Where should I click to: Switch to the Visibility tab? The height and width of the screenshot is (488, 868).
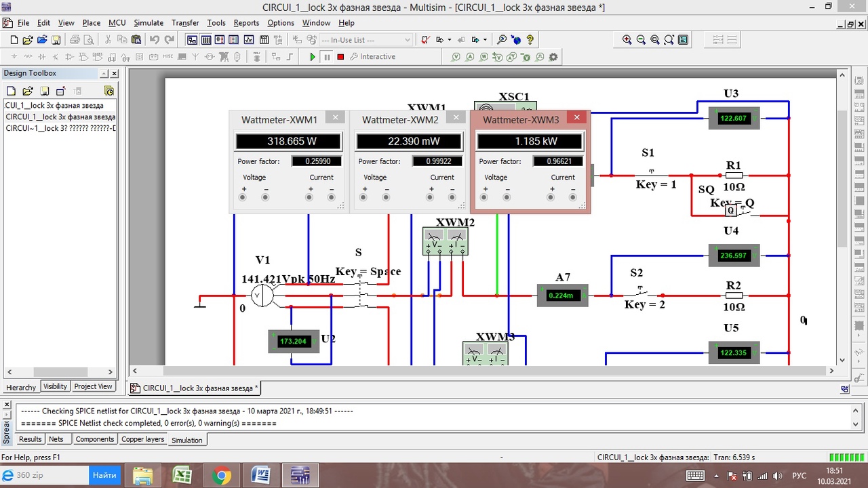pos(55,386)
